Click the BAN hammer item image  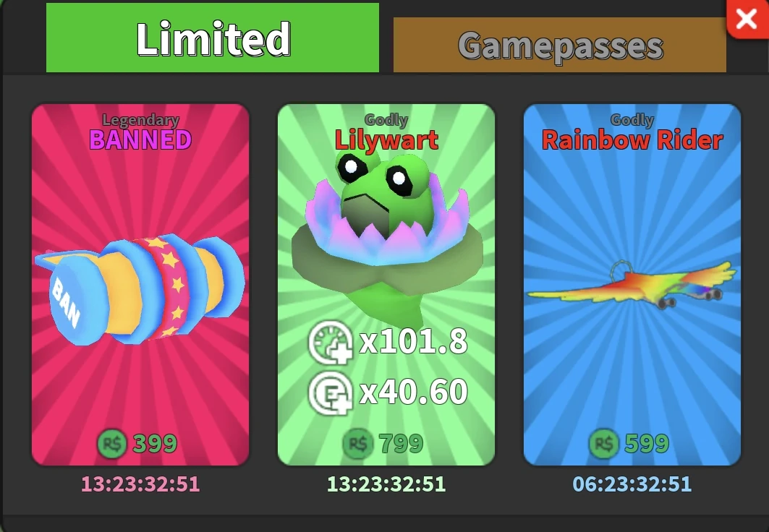coord(140,289)
